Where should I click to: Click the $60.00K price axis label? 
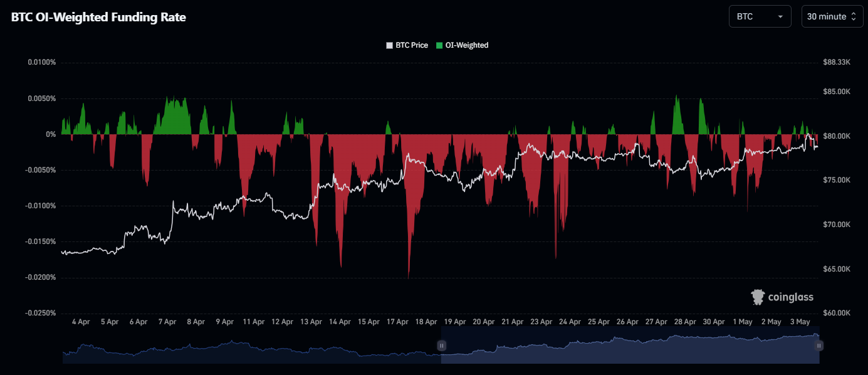point(837,313)
